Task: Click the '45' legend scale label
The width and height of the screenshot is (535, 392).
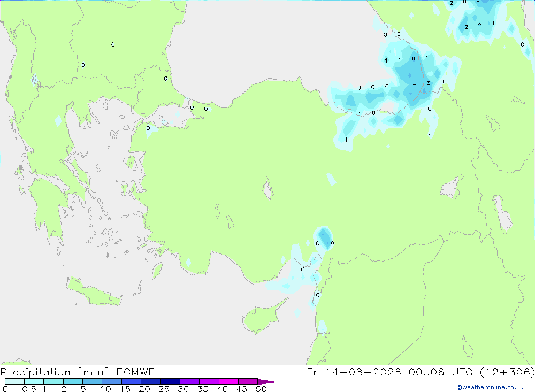Action: [x=242, y=389]
